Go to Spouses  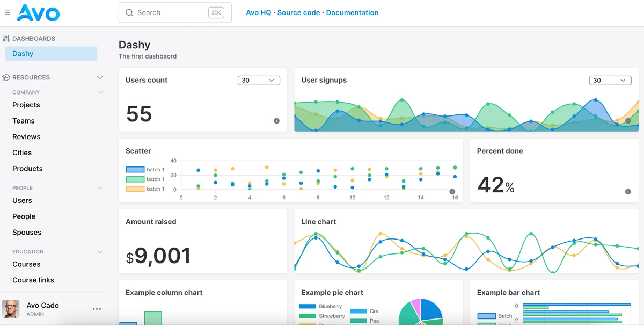pyautogui.click(x=27, y=233)
